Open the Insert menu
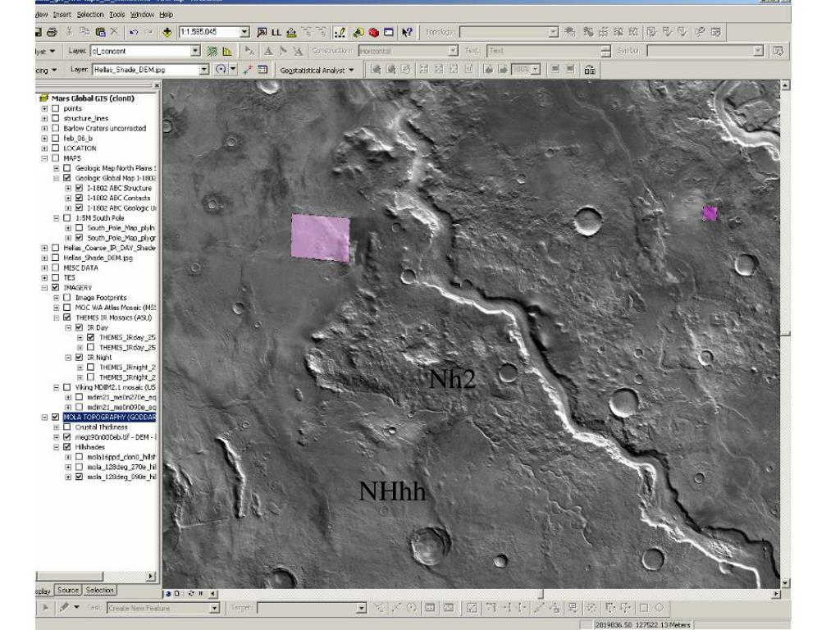Screen dimensions: 840x630 pos(62,15)
